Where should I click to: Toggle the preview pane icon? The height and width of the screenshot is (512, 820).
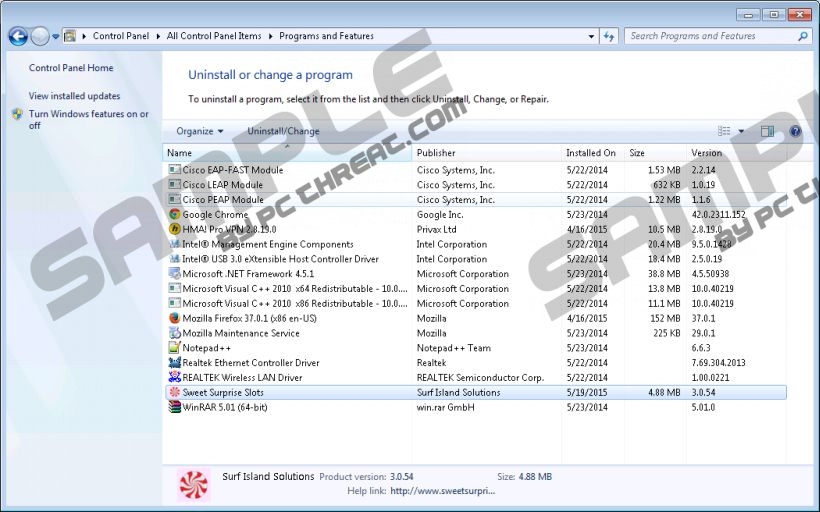coord(767,131)
